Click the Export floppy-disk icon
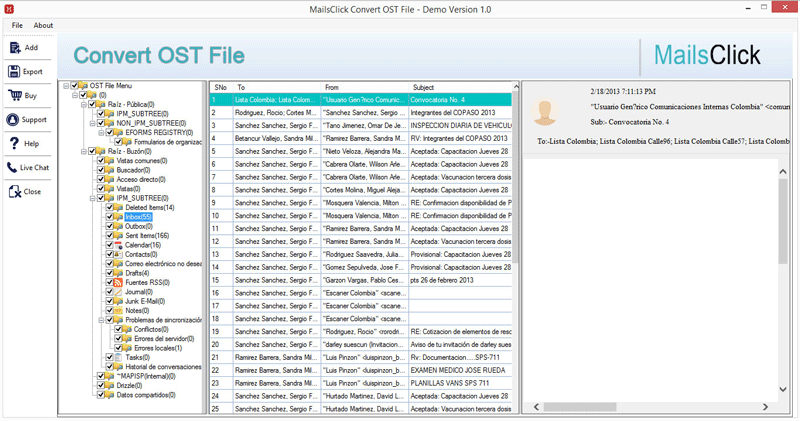The width and height of the screenshot is (800, 421). click(x=14, y=71)
